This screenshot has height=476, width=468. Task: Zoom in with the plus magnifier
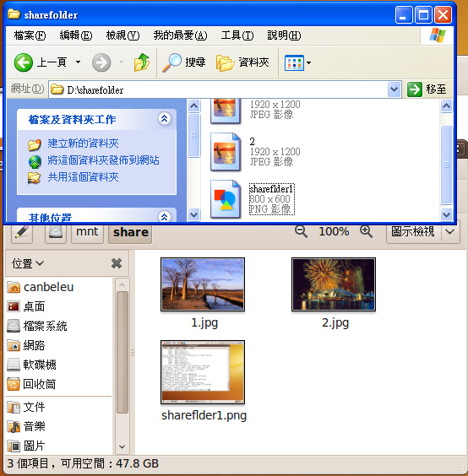(366, 231)
